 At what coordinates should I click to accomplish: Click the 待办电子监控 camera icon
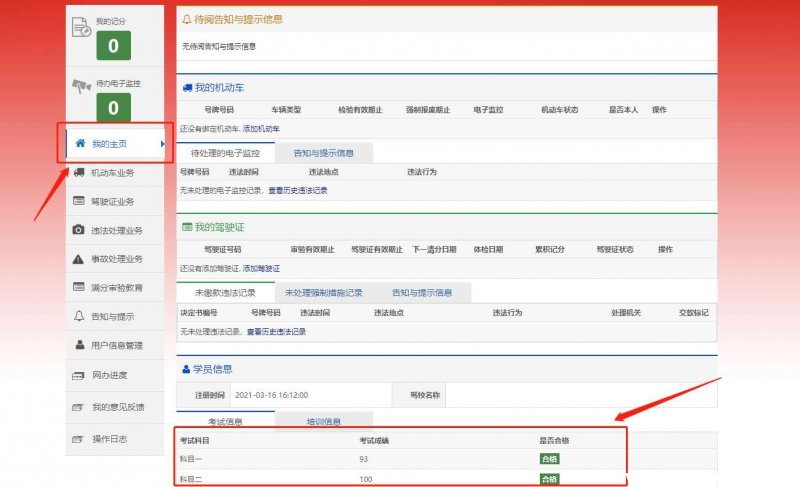(81, 87)
